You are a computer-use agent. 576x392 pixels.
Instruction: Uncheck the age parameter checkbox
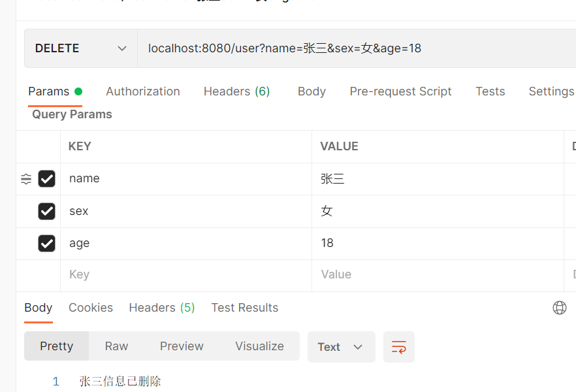(46, 243)
